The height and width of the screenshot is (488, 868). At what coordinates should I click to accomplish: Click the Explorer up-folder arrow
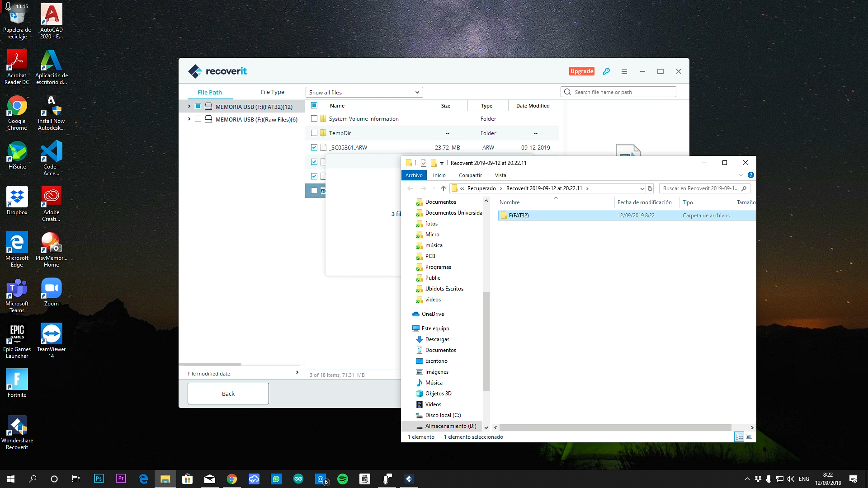[443, 188]
